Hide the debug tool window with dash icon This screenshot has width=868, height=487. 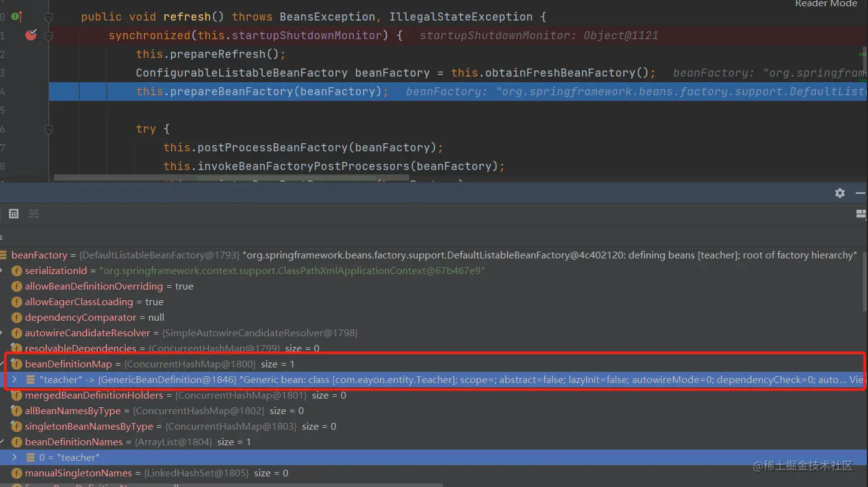(x=861, y=193)
